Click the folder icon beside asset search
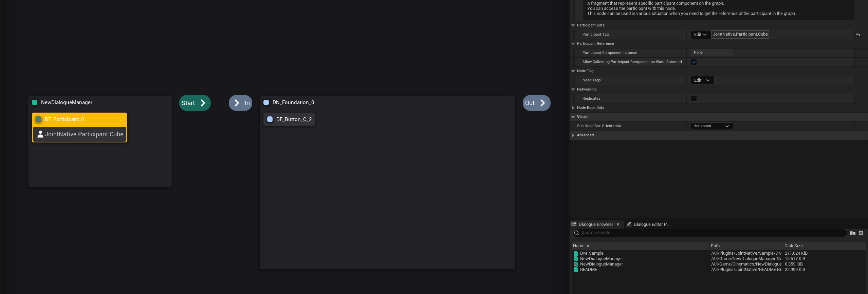The width and height of the screenshot is (868, 294). coord(852,233)
